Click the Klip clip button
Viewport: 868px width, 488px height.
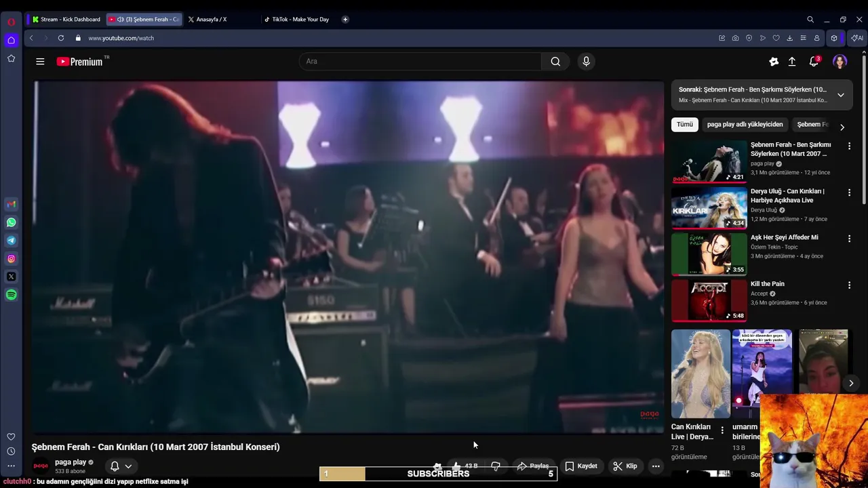[625, 466]
